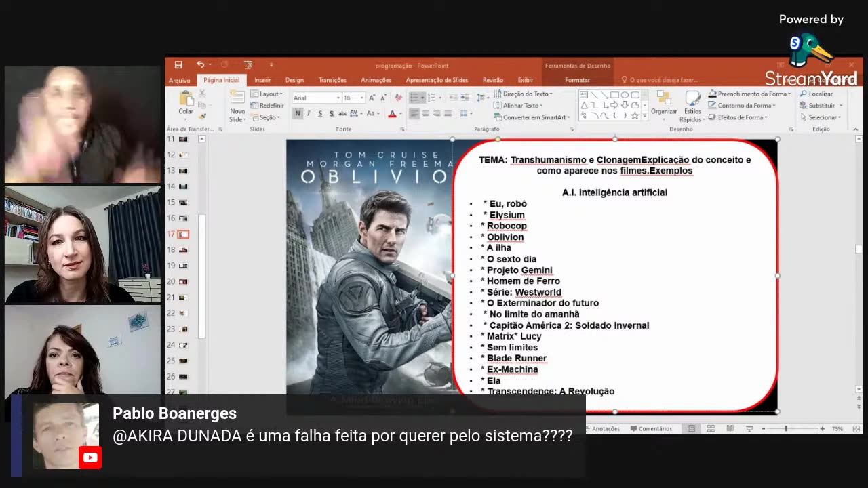This screenshot has height=488, width=868.
Task: Toggle the Anotações notes pane
Action: [601, 428]
